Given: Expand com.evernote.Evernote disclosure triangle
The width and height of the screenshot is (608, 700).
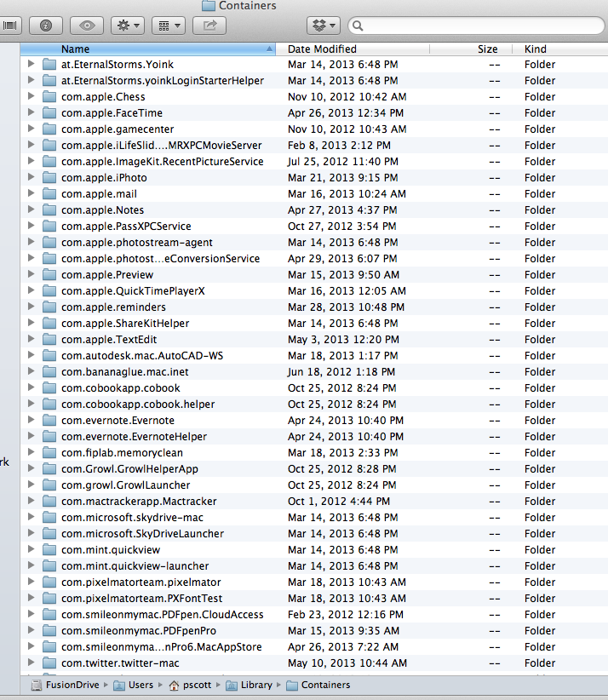Looking at the screenshot, I should 31,420.
